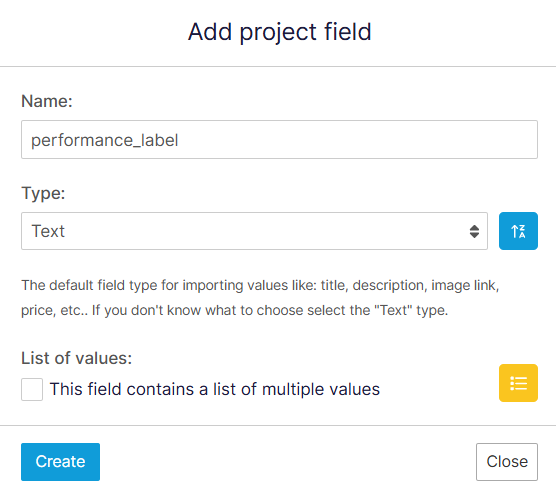556x493 pixels.
Task: Click the "List of values:" heading
Action: 77,358
